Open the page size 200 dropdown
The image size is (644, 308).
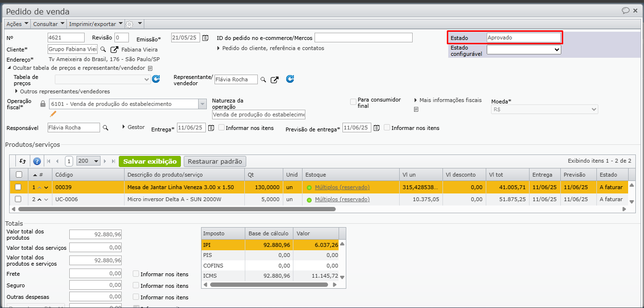click(x=88, y=161)
